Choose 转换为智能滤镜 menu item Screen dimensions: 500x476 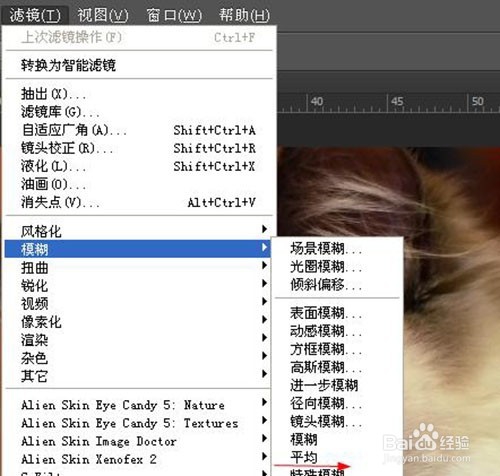pos(139,65)
